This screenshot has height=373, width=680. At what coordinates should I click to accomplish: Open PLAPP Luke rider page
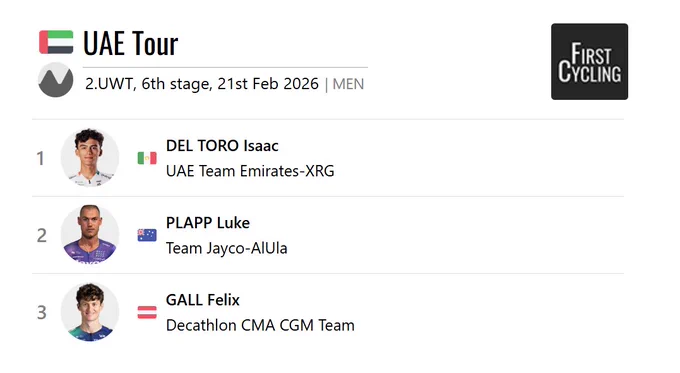click(208, 223)
